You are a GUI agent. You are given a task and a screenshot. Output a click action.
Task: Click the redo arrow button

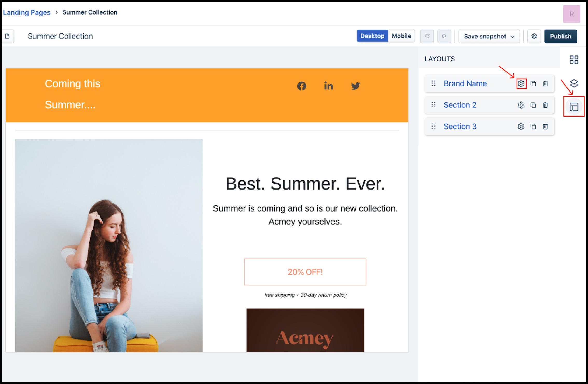444,36
